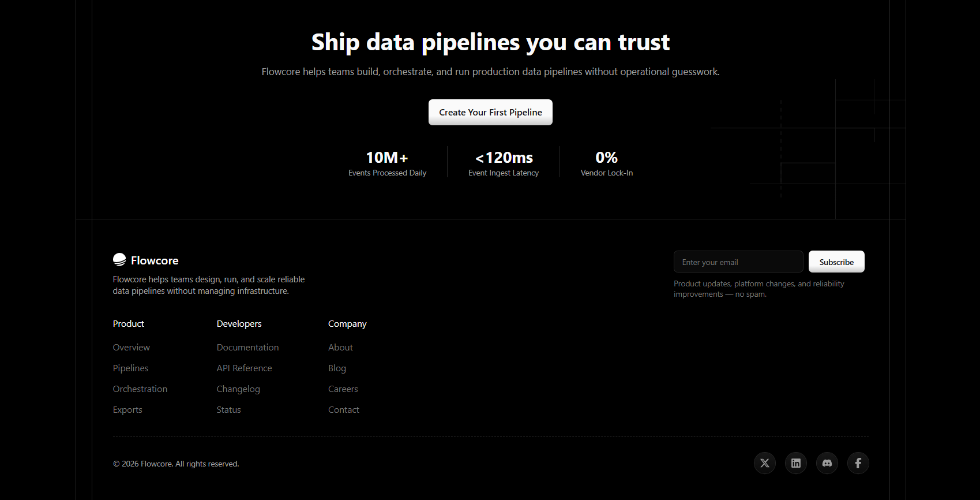Open the Documentation for developers

[x=247, y=347]
